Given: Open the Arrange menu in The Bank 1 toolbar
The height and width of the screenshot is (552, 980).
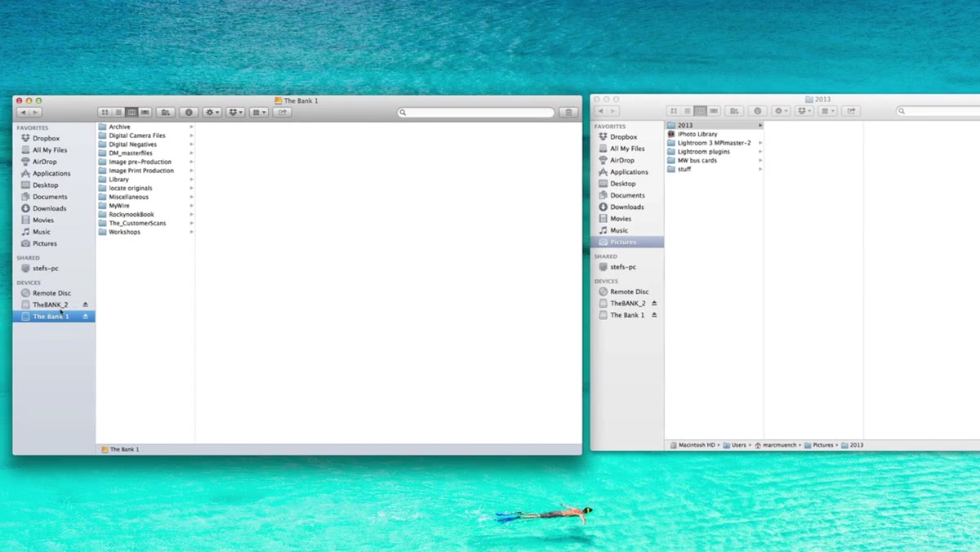Looking at the screenshot, I should 259,113.
